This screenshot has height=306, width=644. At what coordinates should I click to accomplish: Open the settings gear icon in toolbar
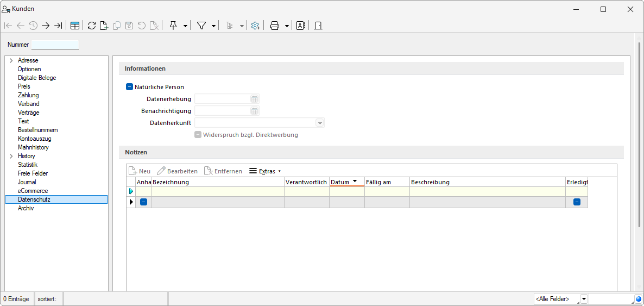(x=255, y=26)
